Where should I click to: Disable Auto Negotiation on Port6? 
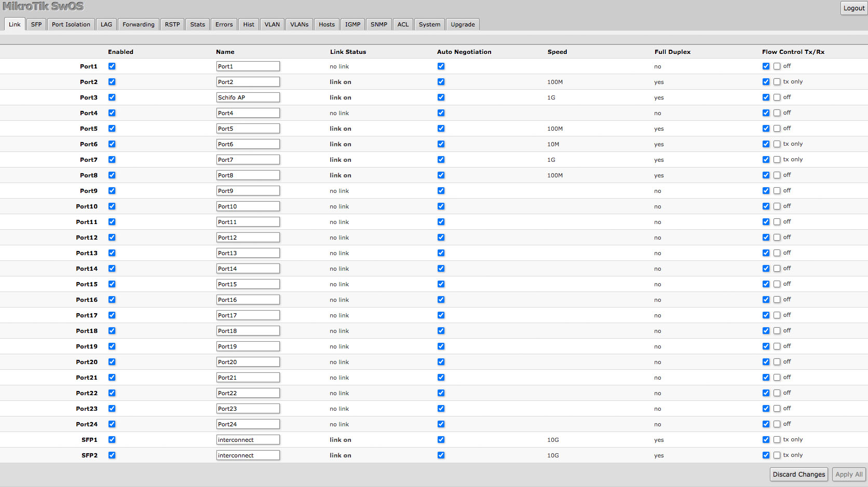coord(441,144)
